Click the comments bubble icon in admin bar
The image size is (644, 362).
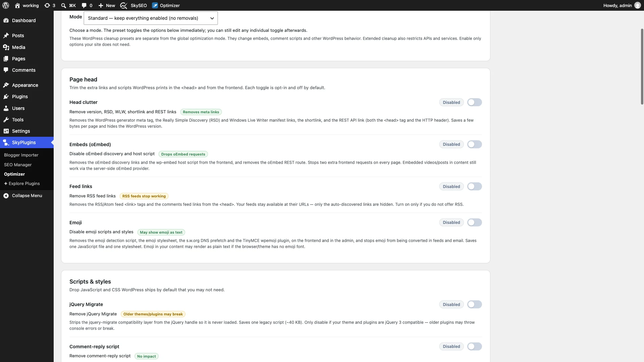click(84, 5)
